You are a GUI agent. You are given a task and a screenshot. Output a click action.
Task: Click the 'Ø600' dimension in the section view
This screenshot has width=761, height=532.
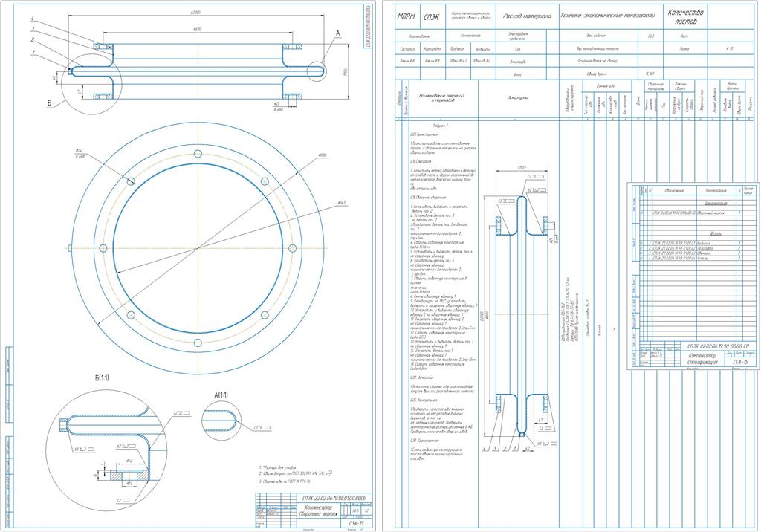click(x=197, y=30)
